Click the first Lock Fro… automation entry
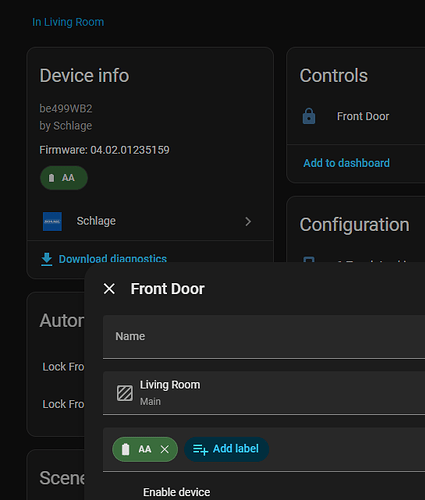The height and width of the screenshot is (500, 425). (x=63, y=367)
